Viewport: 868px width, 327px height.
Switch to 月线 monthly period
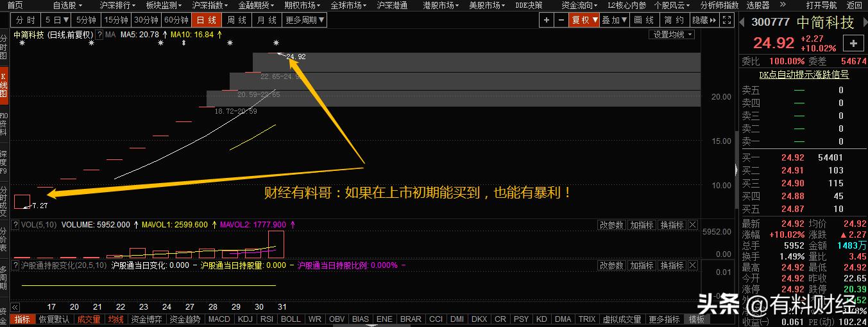267,20
